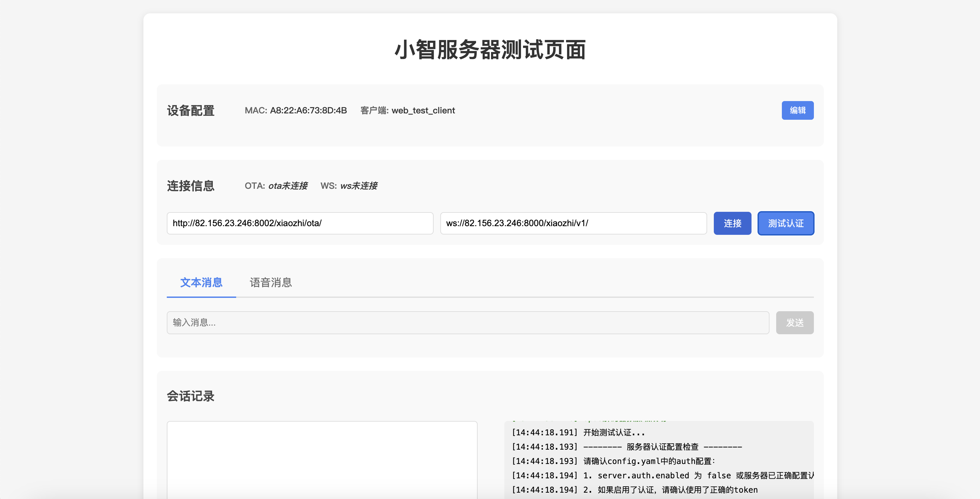980x499 pixels.
Task: Click the MAC address A8:22:A6:73:8D:4B
Action: [308, 110]
